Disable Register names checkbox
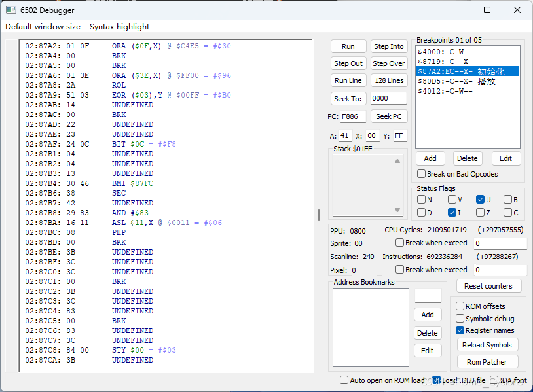Image resolution: width=533 pixels, height=392 pixels. [460, 330]
